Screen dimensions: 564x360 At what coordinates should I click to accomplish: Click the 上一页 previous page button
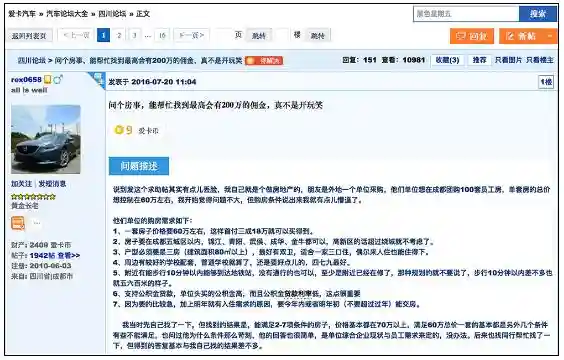click(76, 35)
